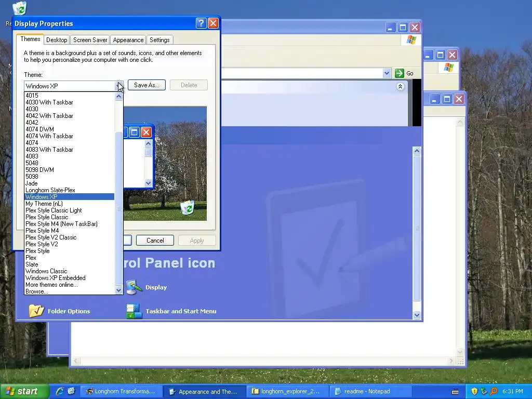Open the Start menu

pos(24,391)
